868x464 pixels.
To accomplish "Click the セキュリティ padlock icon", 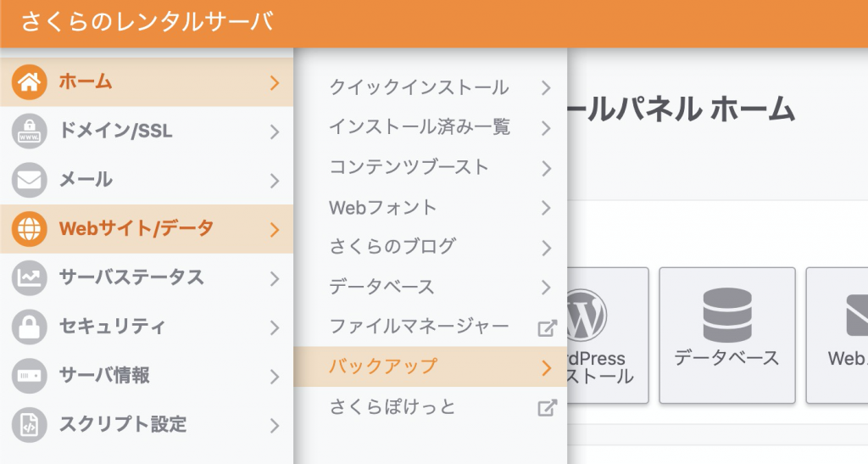I will (x=29, y=327).
